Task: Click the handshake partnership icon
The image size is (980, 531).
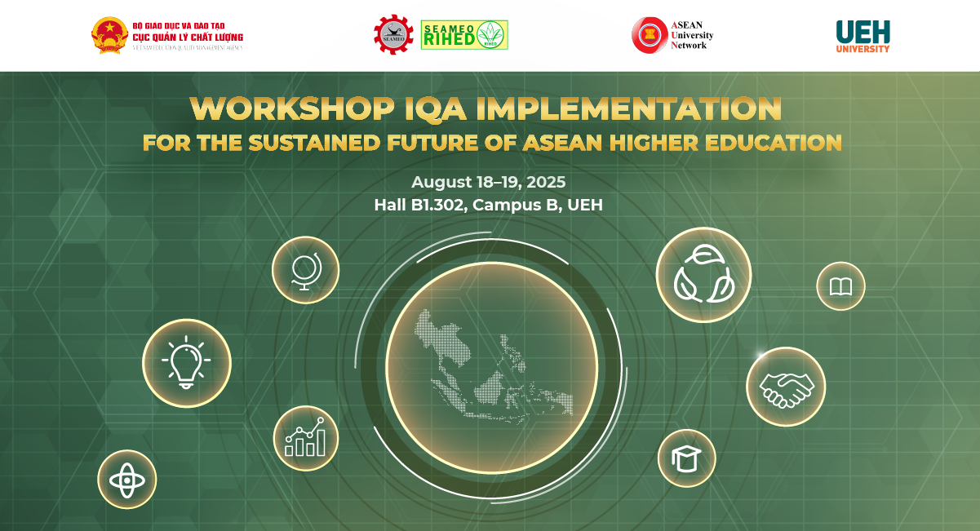Action: pyautogui.click(x=786, y=387)
